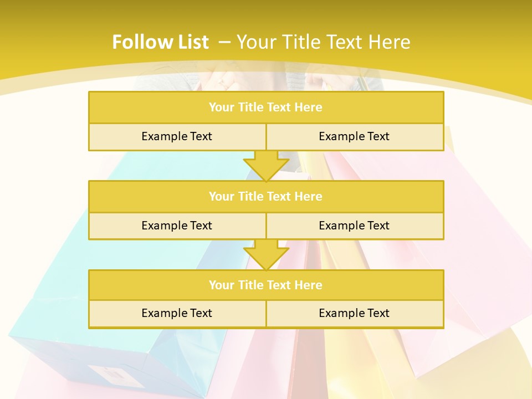Select left Example Text cell in second block

coord(177,226)
